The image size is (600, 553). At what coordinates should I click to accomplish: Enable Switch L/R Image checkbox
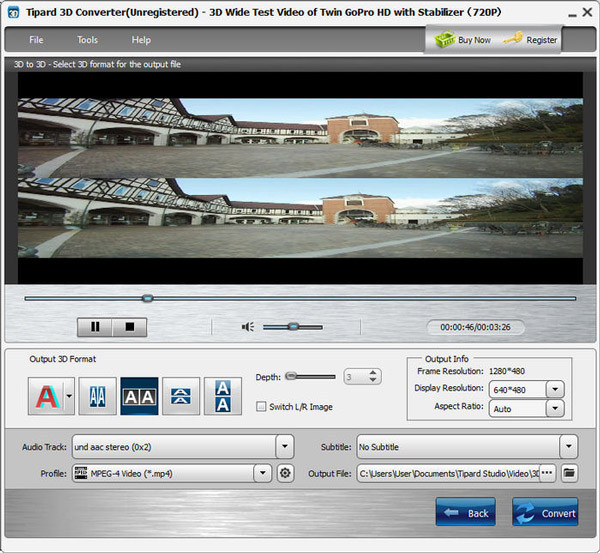[261, 406]
